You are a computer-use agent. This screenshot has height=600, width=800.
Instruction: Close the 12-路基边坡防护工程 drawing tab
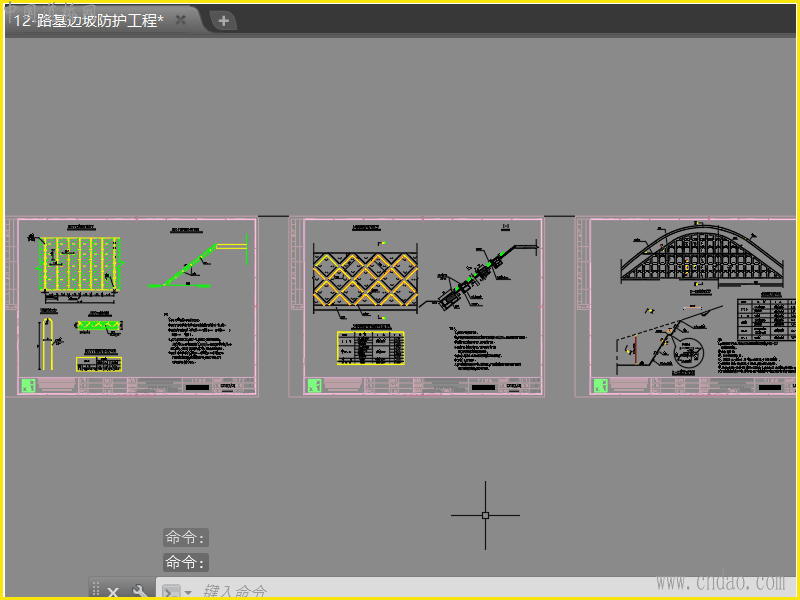coord(181,20)
